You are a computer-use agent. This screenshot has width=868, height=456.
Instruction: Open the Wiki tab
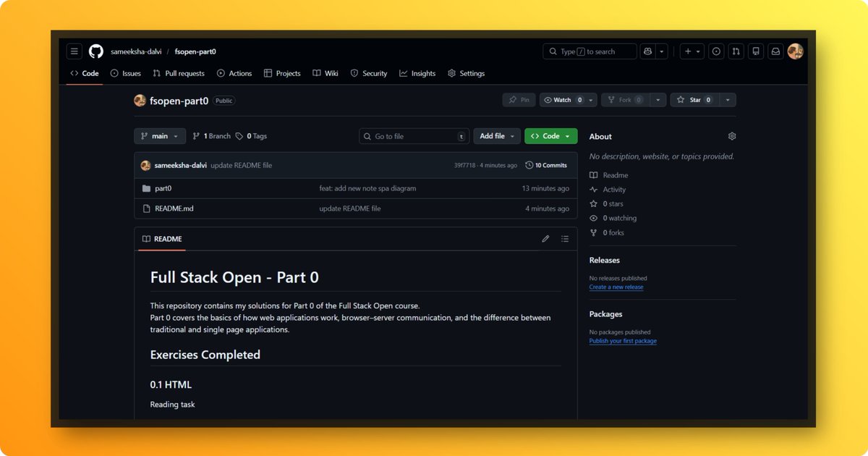point(325,73)
